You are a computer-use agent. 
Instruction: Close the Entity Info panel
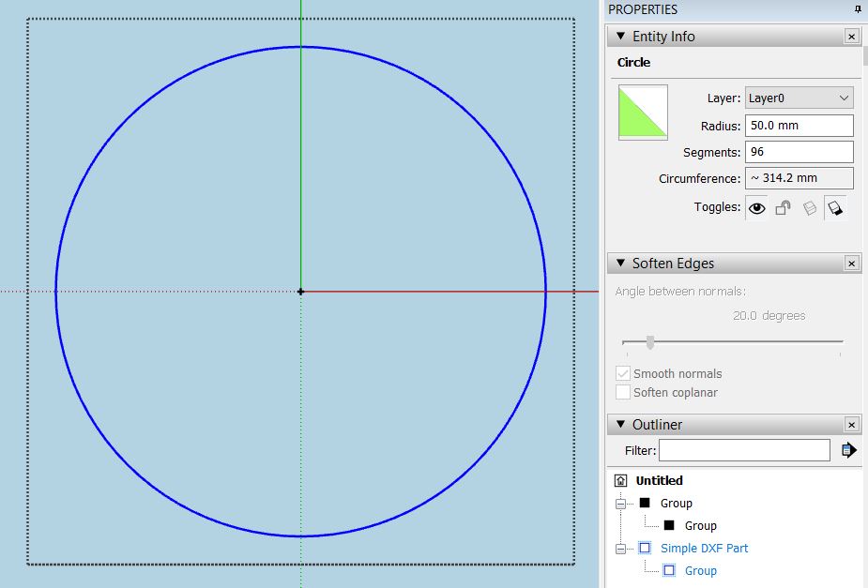851,37
